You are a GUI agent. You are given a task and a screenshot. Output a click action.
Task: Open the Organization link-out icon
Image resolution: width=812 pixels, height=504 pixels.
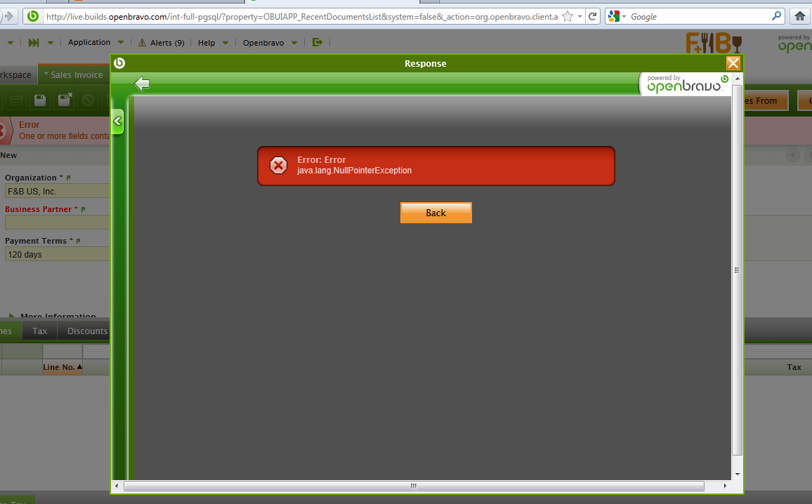pos(68,178)
